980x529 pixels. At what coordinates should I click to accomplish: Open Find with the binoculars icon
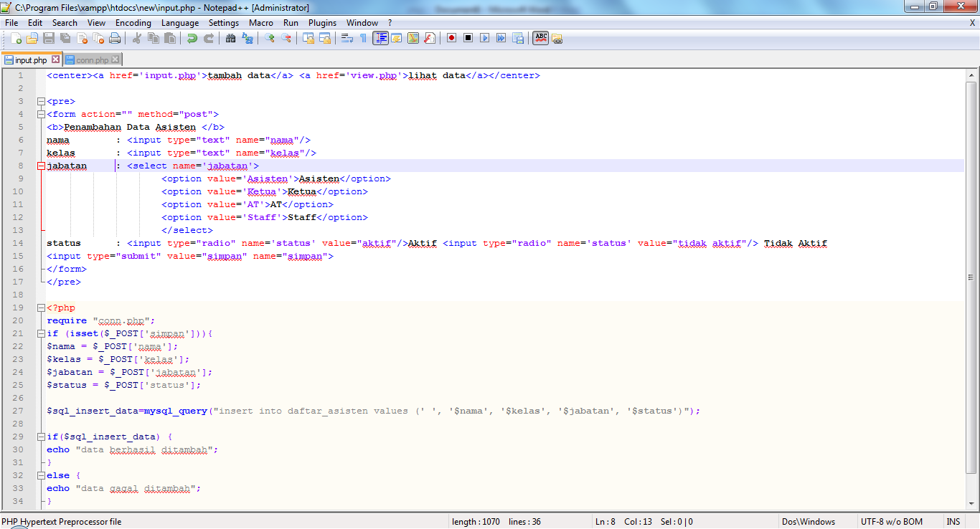pyautogui.click(x=231, y=38)
